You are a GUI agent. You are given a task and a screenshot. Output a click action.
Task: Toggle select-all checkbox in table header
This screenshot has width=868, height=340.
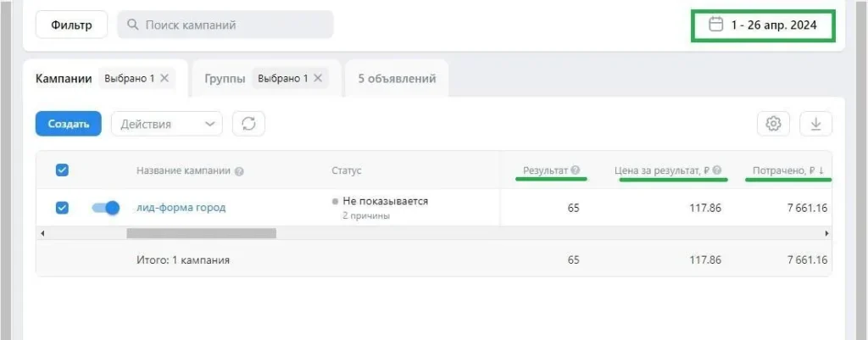(x=62, y=170)
